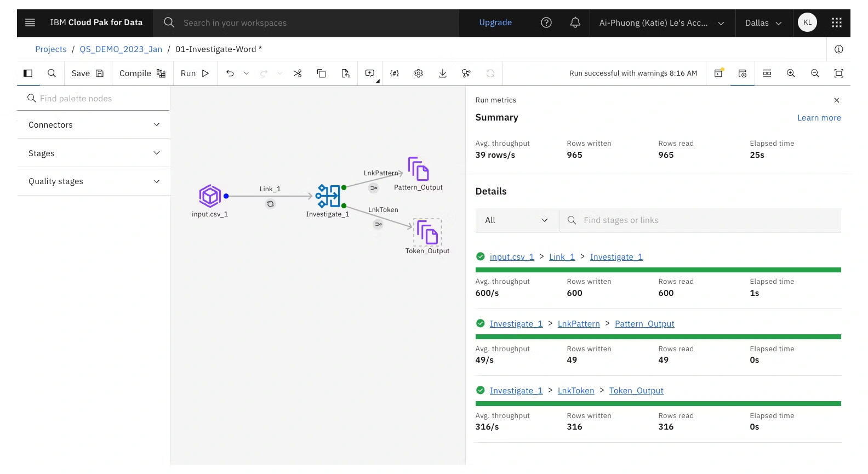Toggle the run metrics panel
This screenshot has height=474, width=868.
click(x=743, y=73)
